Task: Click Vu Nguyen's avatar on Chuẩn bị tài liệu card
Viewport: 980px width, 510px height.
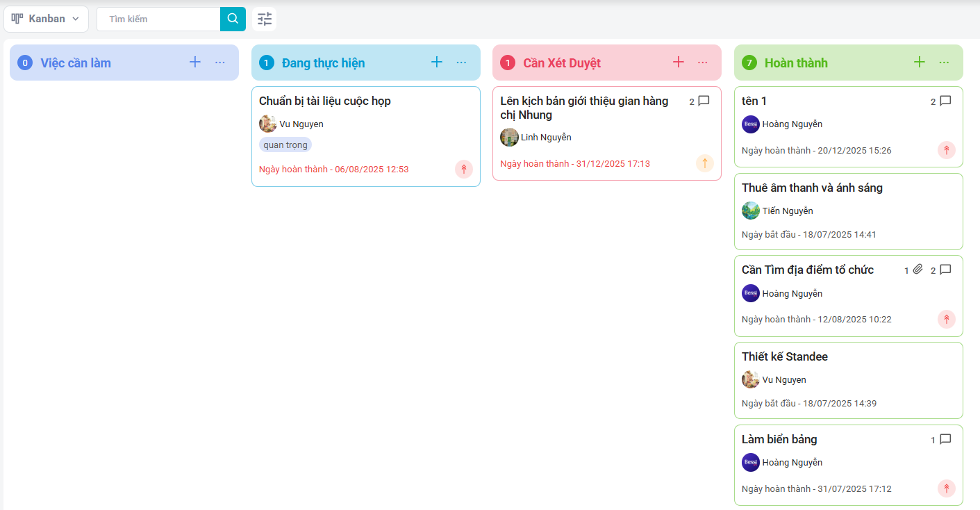Action: coord(267,124)
